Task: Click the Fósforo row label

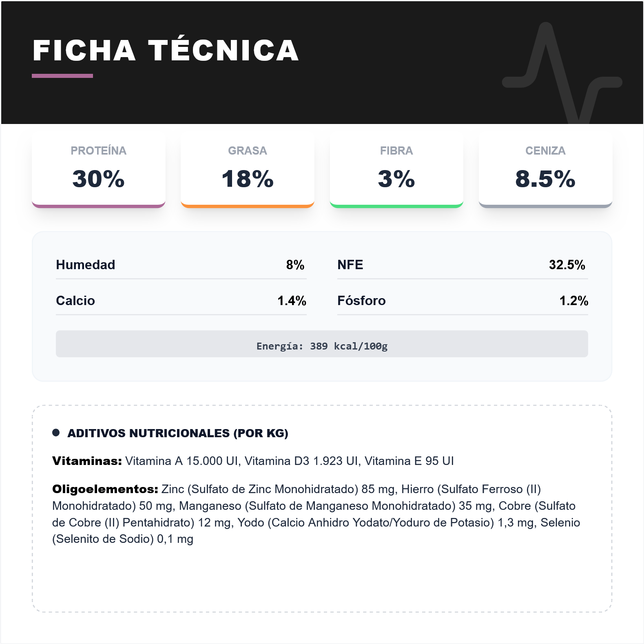Action: pyautogui.click(x=361, y=301)
